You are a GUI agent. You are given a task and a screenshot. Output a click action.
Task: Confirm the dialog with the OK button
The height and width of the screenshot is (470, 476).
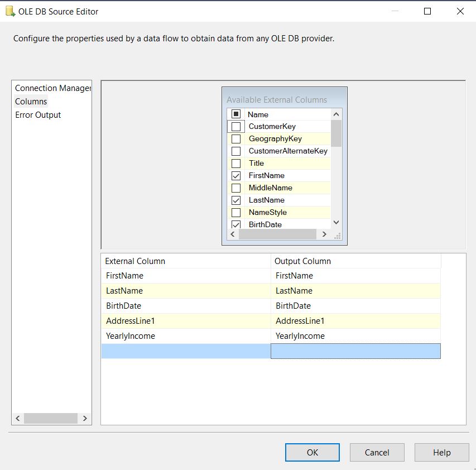(312, 452)
